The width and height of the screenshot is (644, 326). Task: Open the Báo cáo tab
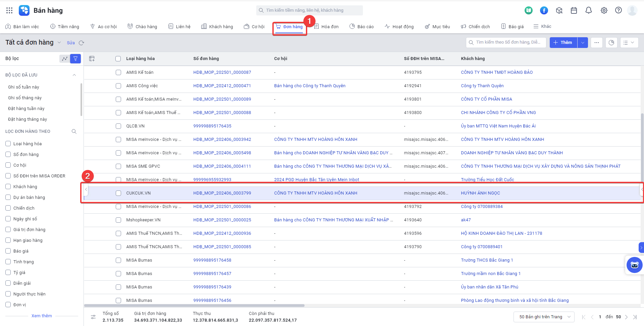point(362,26)
